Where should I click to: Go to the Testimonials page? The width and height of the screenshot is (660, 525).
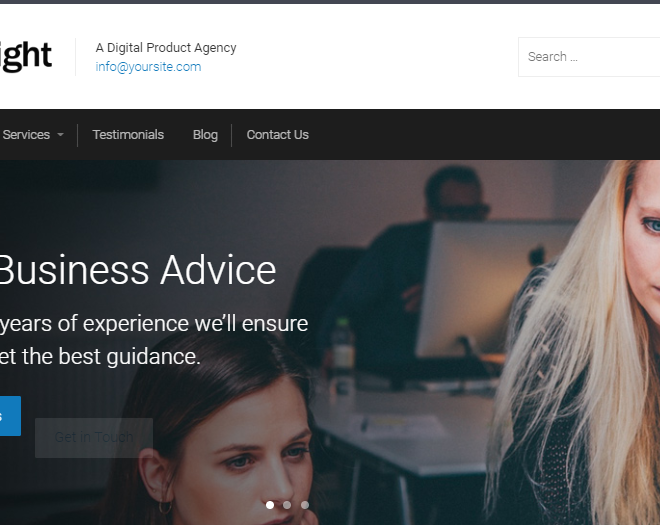point(128,135)
